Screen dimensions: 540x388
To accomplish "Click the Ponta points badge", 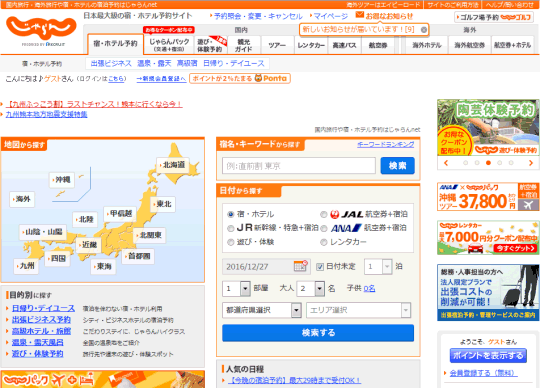I will point(240,78).
